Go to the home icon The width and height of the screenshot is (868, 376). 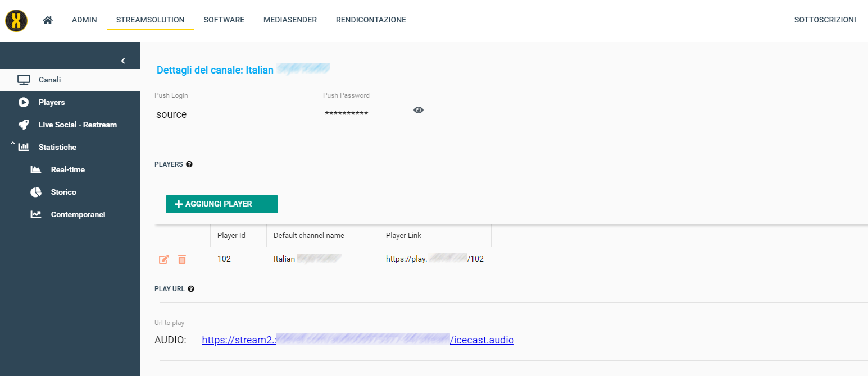[x=48, y=20]
